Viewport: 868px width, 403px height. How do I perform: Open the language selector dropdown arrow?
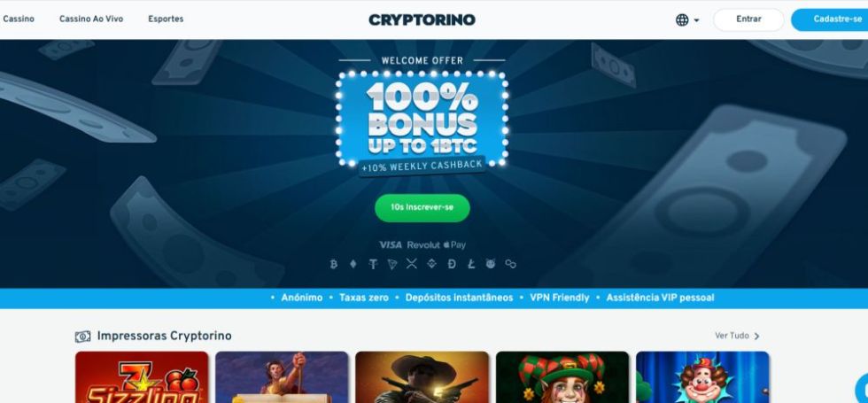tap(696, 20)
